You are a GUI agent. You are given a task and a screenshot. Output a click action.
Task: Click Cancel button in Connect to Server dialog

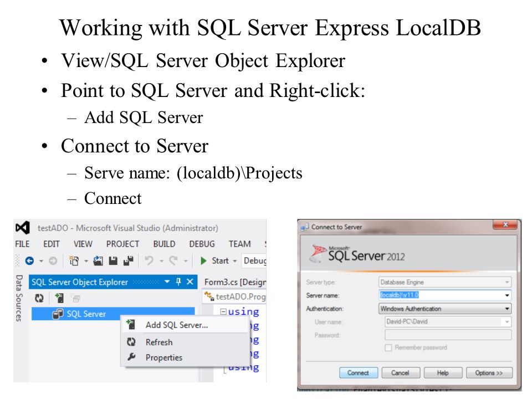[400, 372]
